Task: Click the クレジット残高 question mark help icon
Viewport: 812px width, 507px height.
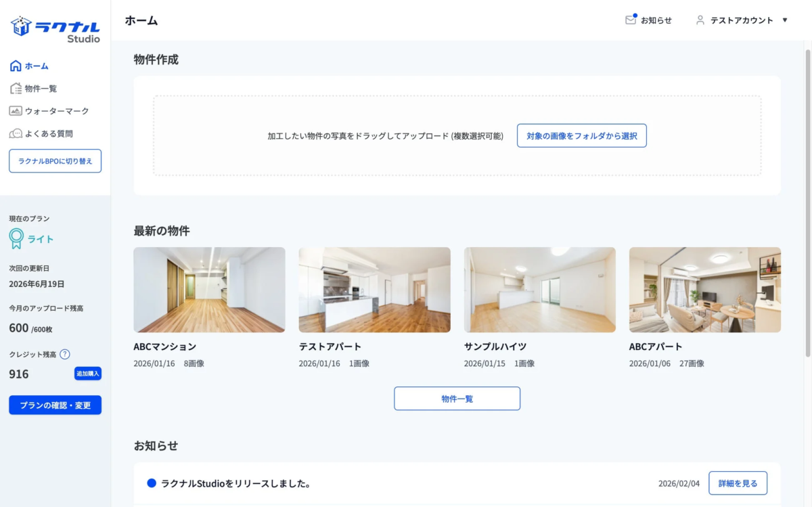Action: (x=65, y=353)
